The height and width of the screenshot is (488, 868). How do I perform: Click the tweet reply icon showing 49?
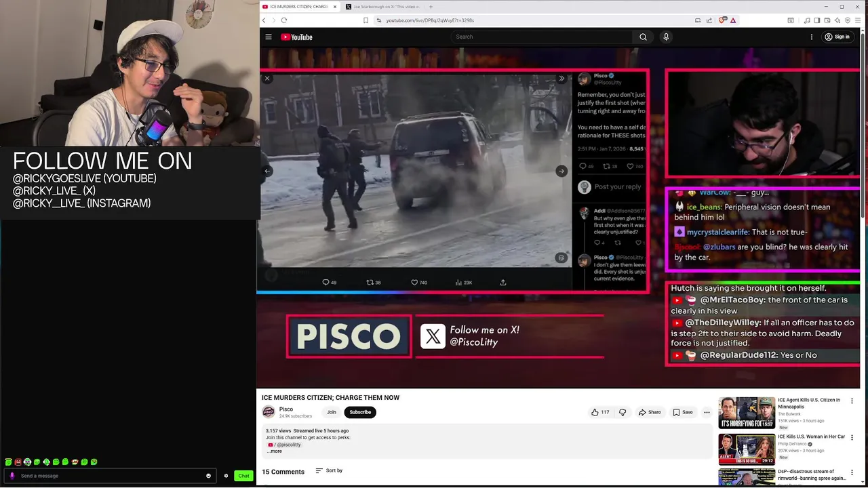click(x=329, y=282)
